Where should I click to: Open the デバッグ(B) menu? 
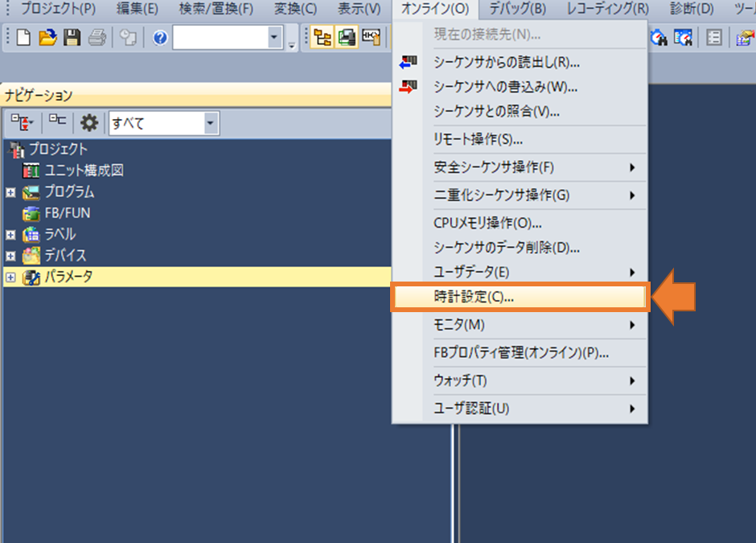(x=517, y=9)
